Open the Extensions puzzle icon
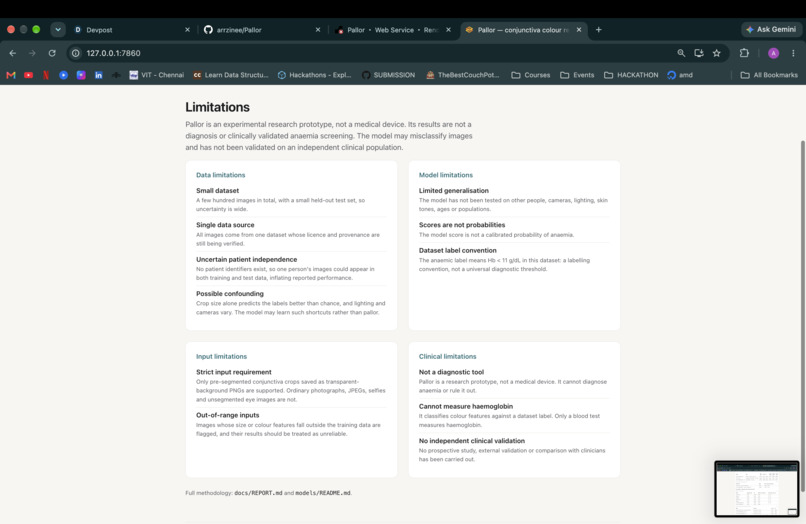Viewport: 806px width, 524px height. 744,53
